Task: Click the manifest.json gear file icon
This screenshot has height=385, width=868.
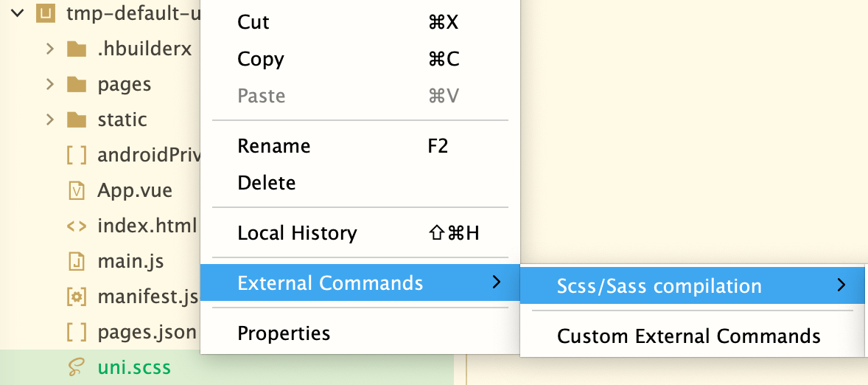Action: tap(76, 297)
